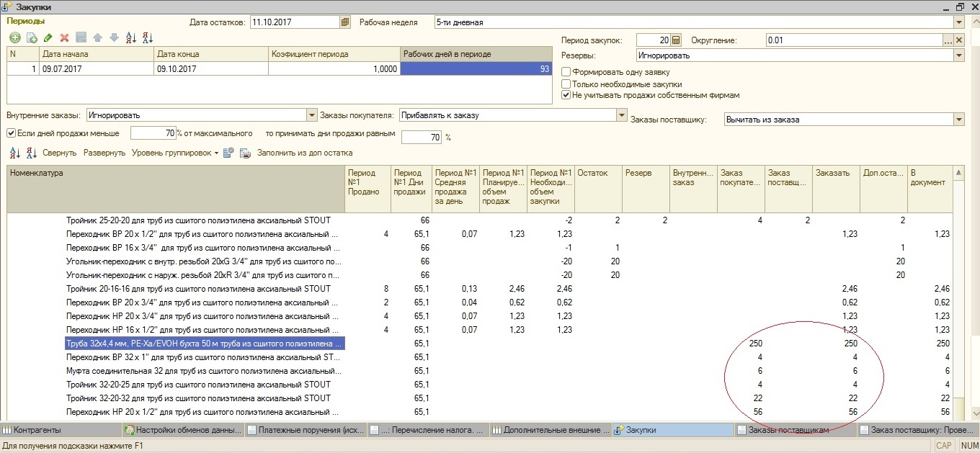Switch to the Заказы поставщикам tab

coord(788,430)
